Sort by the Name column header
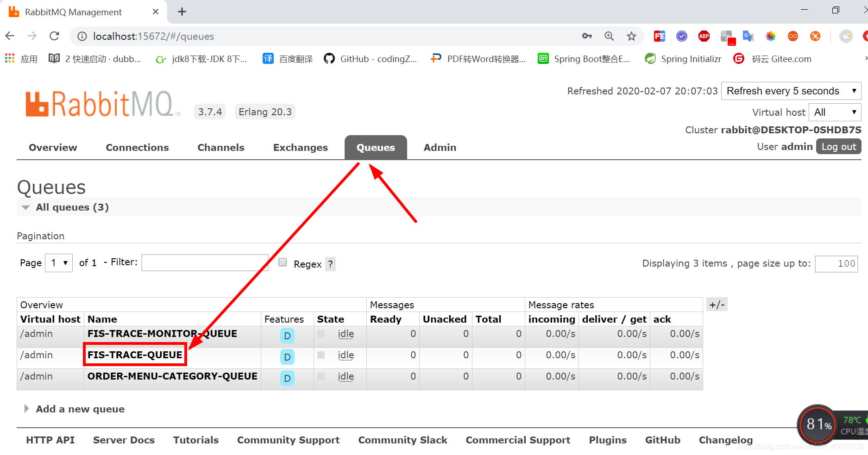 point(102,319)
